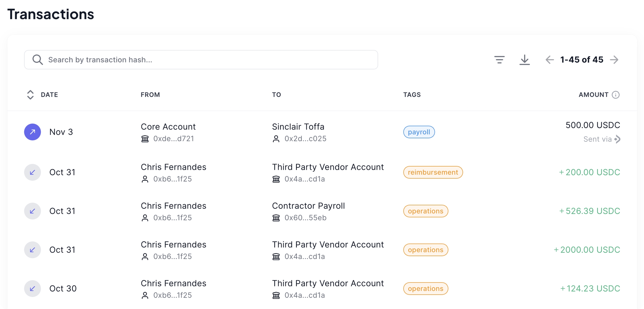Click the outgoing arrow icon for Nov 3

click(x=32, y=132)
